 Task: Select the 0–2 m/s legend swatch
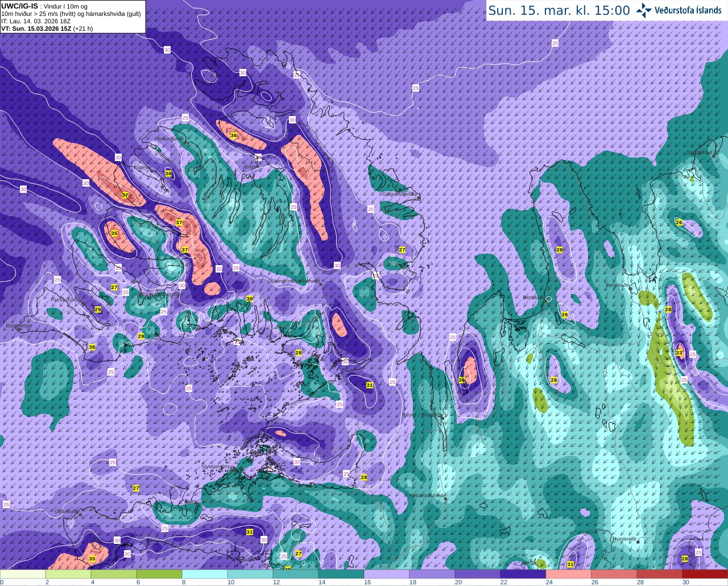click(23, 574)
